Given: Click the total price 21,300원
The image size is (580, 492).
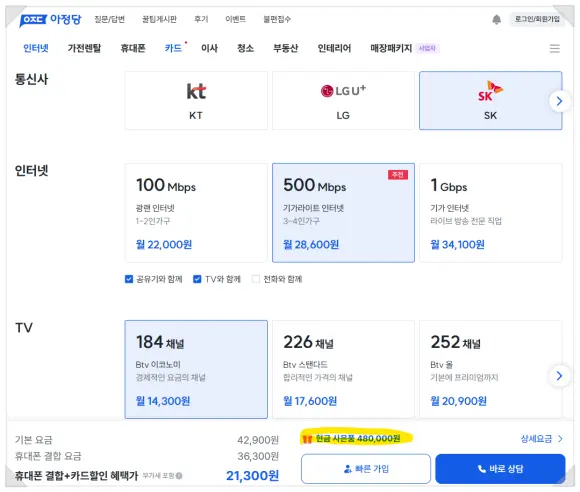Looking at the screenshot, I should [252, 476].
